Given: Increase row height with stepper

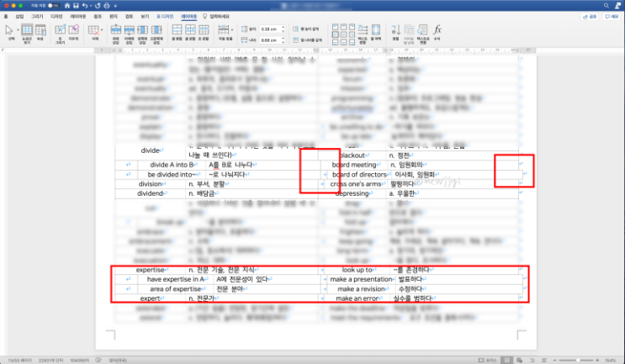Looking at the screenshot, I should click(x=283, y=28).
